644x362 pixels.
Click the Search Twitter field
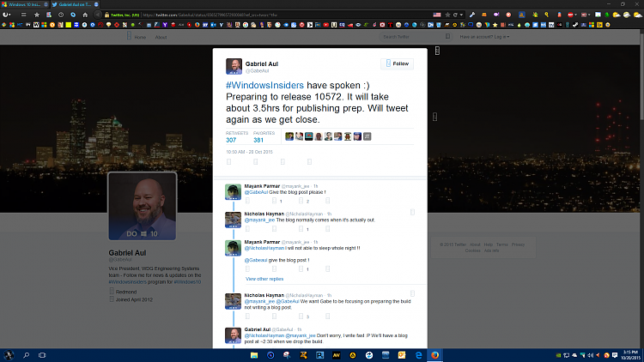(x=415, y=37)
